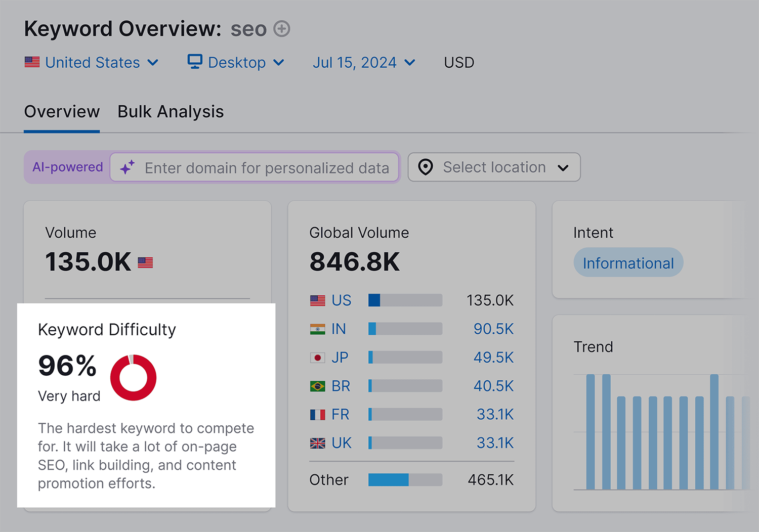
Task: Click the IN country link
Action: 339,329
